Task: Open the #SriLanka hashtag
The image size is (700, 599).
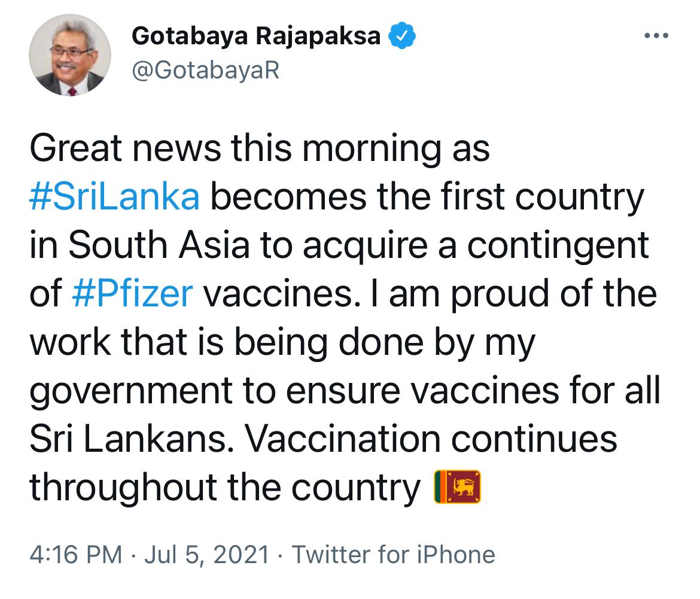Action: 114,196
